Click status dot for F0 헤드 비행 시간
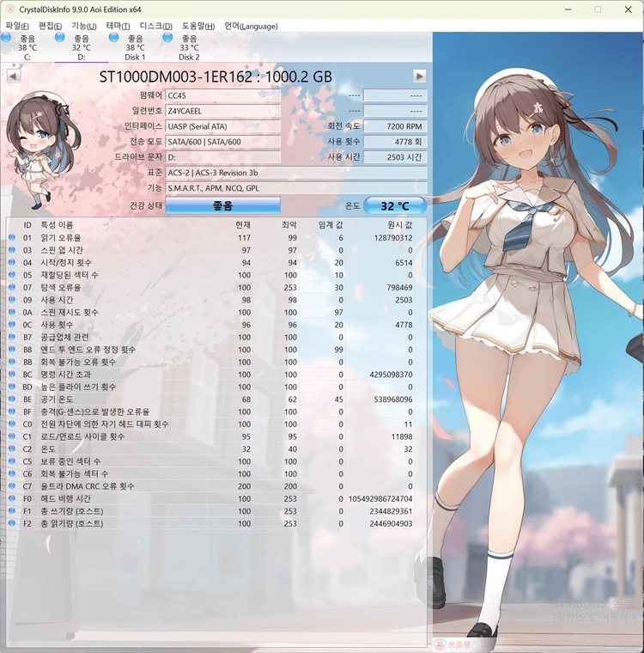 [x=12, y=498]
